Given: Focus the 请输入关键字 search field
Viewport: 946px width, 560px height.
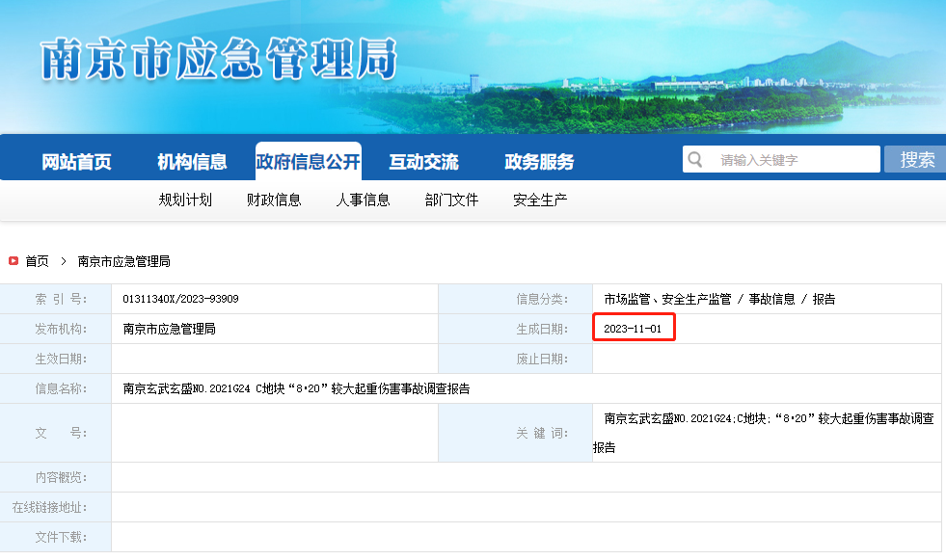Looking at the screenshot, I should click(x=781, y=160).
